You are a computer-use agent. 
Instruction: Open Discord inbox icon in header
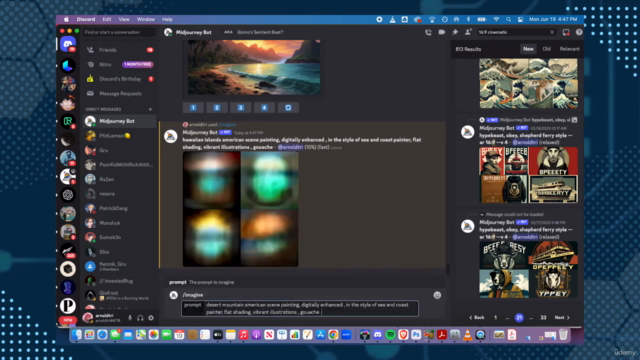click(x=566, y=32)
